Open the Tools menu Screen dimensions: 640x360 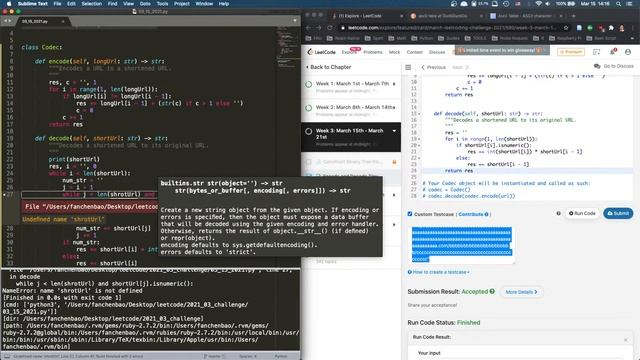coord(162,4)
